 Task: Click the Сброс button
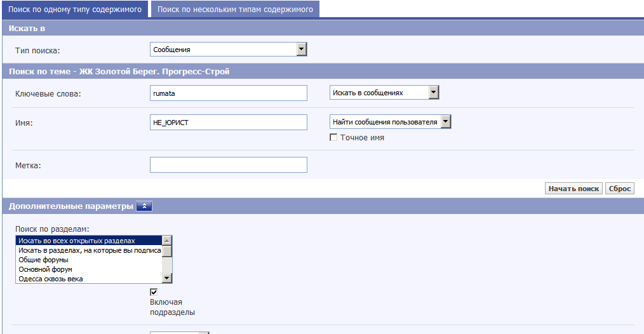tap(619, 189)
